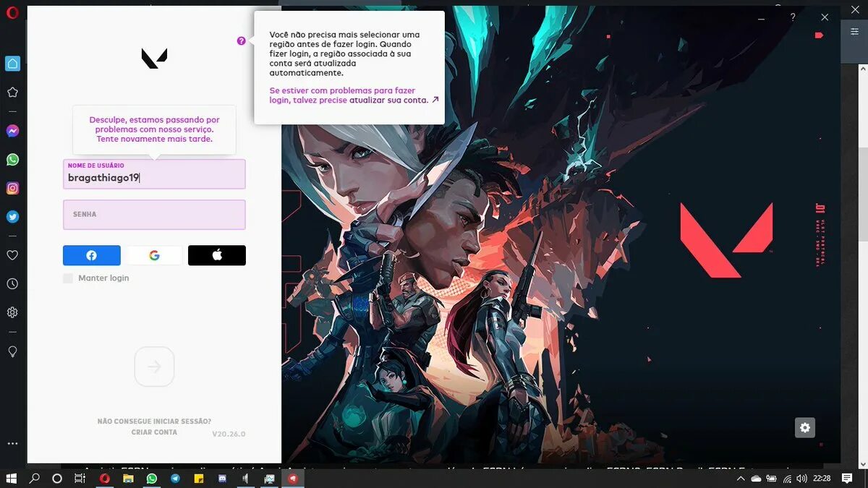This screenshot has width=868, height=488.
Task: Click inside the SENHA password field
Action: coord(154,214)
